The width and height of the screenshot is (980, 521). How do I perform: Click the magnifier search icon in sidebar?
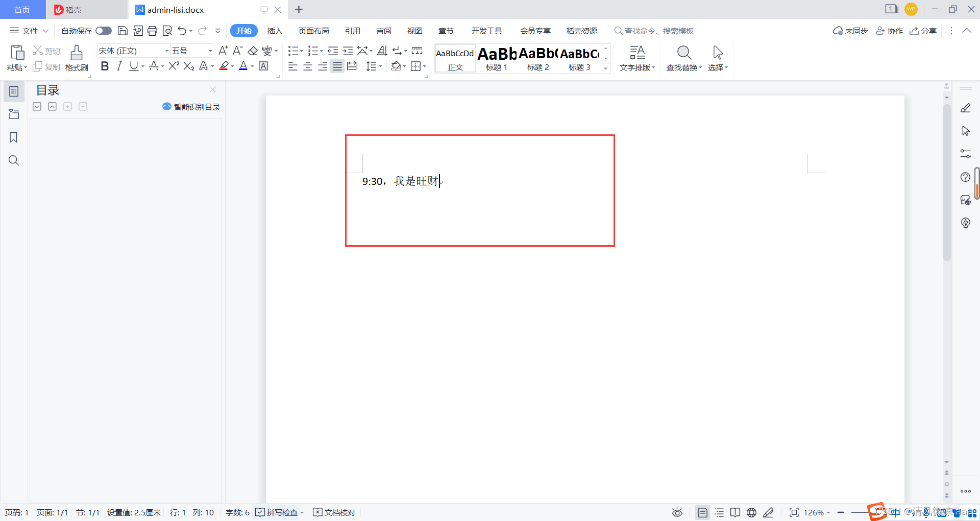point(14,160)
